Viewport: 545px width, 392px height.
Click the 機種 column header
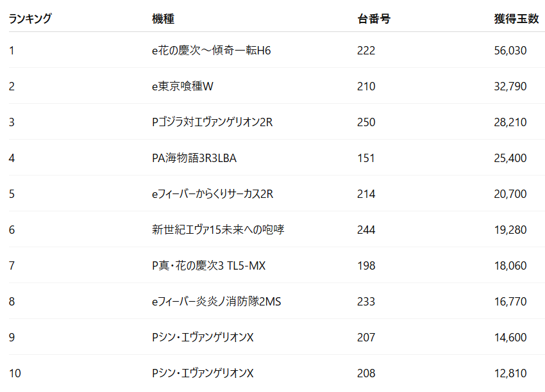pos(163,19)
